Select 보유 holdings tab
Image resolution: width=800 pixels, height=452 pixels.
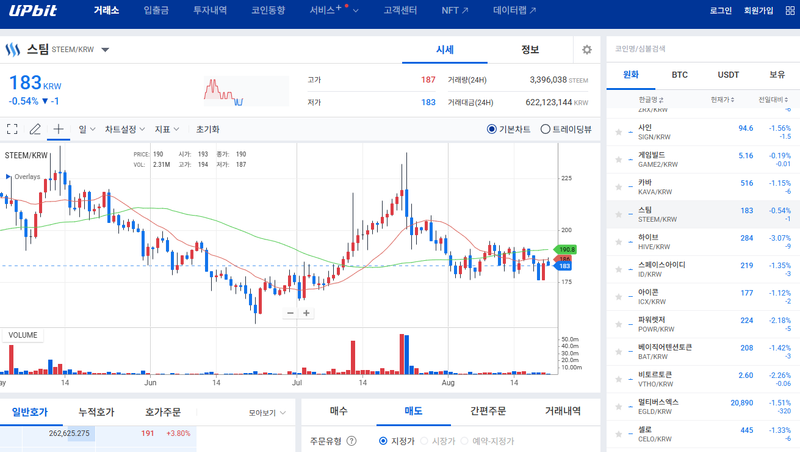tap(777, 75)
